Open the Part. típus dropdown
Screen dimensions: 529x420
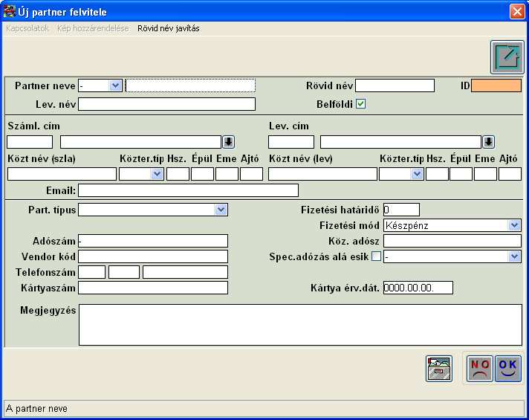click(x=221, y=210)
